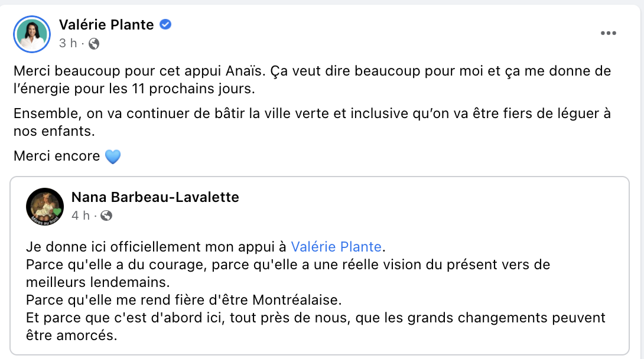Image resolution: width=644 pixels, height=359 pixels.
Task: Click the "Ensemble, on va continuer" paragraph
Action: point(312,122)
